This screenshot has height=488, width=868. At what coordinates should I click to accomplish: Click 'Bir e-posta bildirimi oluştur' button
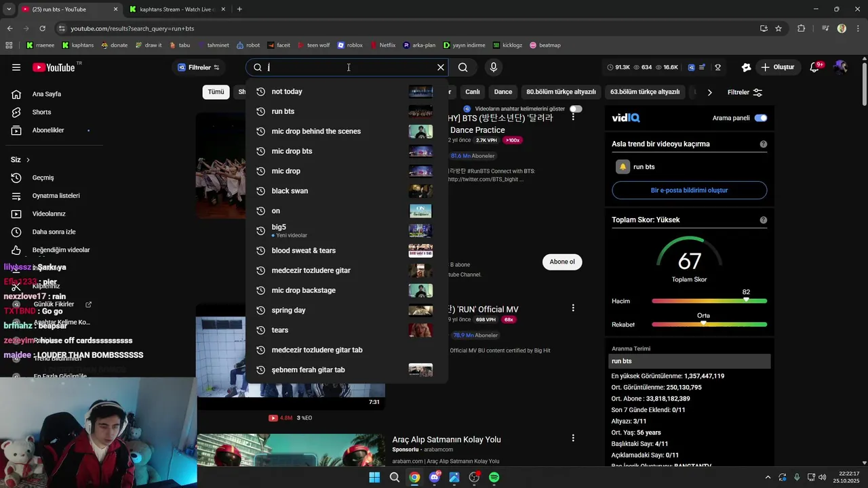pyautogui.click(x=689, y=190)
